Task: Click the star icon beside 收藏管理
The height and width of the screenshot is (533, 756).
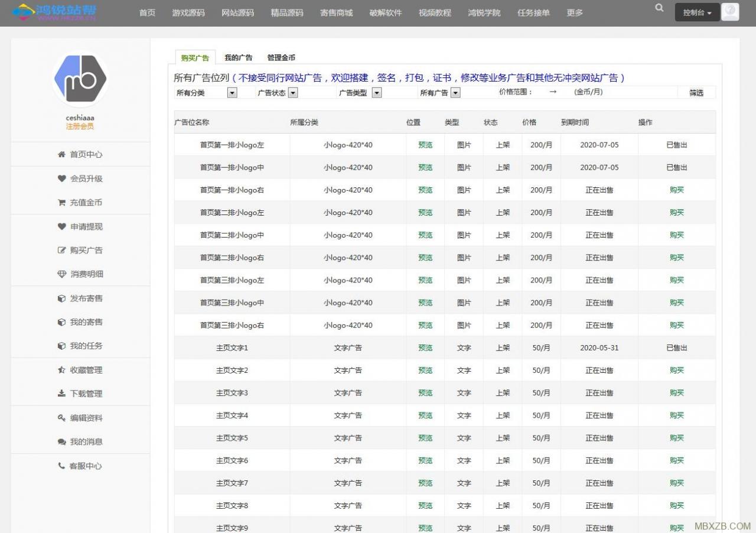Action: [x=61, y=370]
